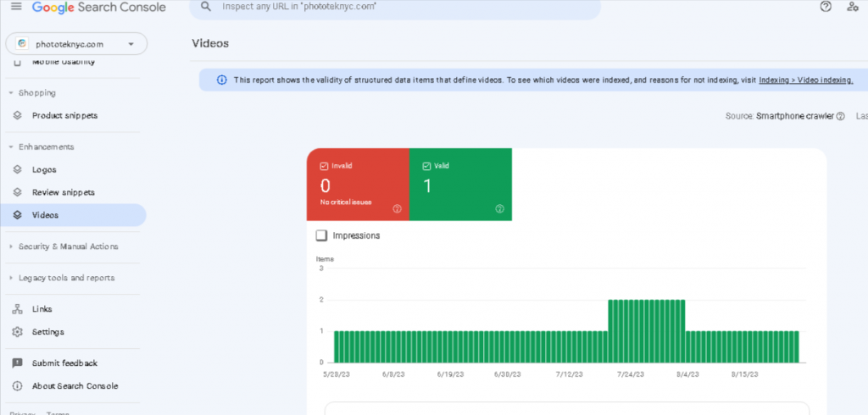Screen dimensions: 868x415
Task: Click the Videos layers icon
Action: [x=17, y=215]
